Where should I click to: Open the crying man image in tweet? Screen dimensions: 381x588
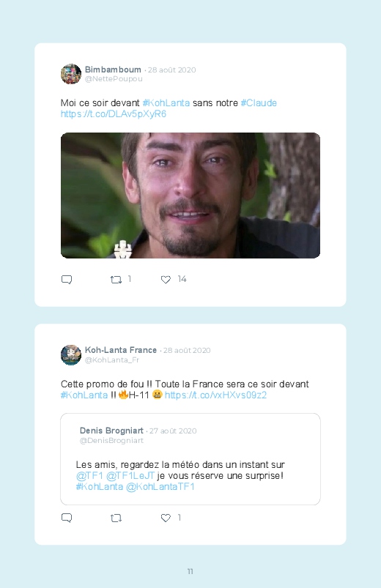[190, 196]
